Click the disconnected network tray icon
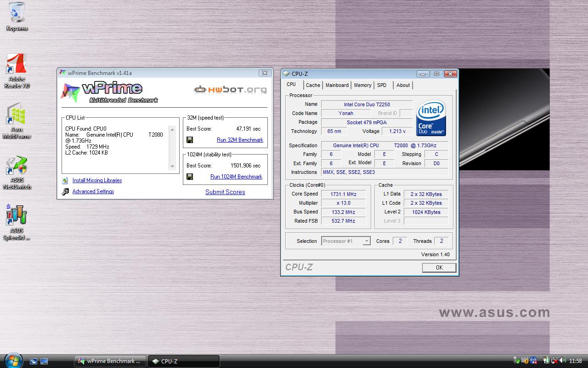This screenshot has height=368, width=588. [x=554, y=361]
